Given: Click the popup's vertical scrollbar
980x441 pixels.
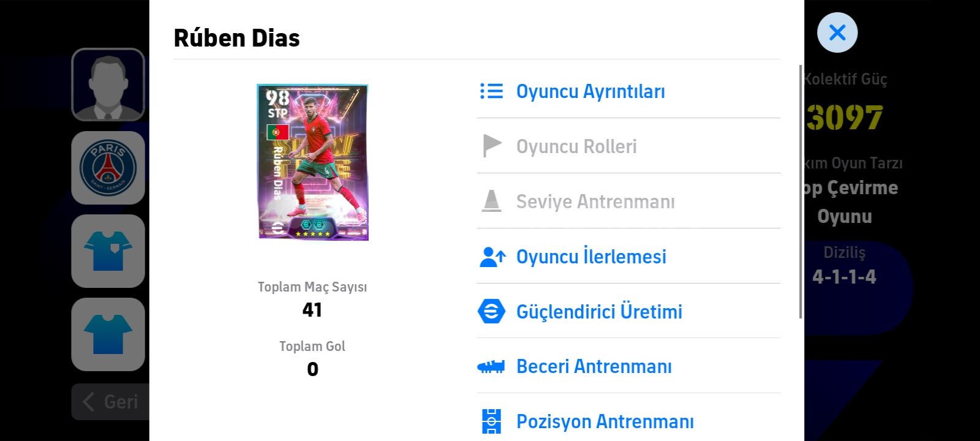Looking at the screenshot, I should [801, 192].
